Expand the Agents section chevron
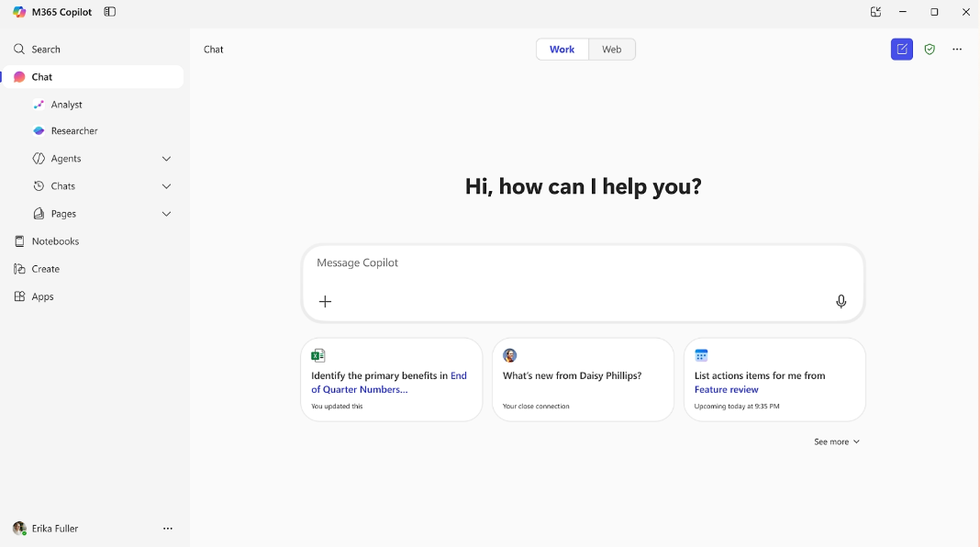 tap(166, 159)
